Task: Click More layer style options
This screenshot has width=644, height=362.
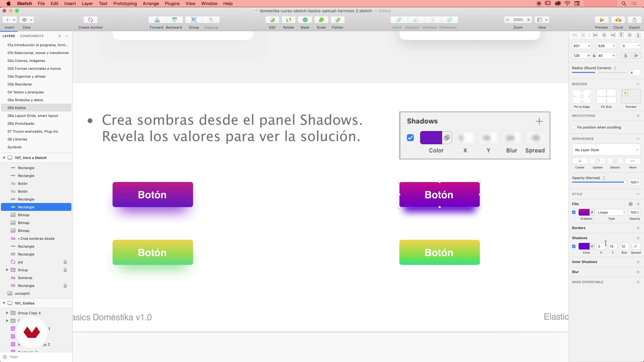Action: click(x=633, y=161)
